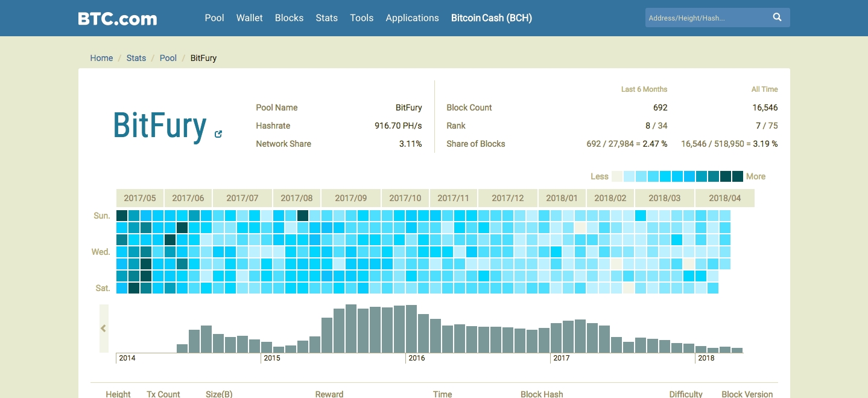Click the Tx Count column header
Viewport: 868px width, 398px height.
pos(163,394)
